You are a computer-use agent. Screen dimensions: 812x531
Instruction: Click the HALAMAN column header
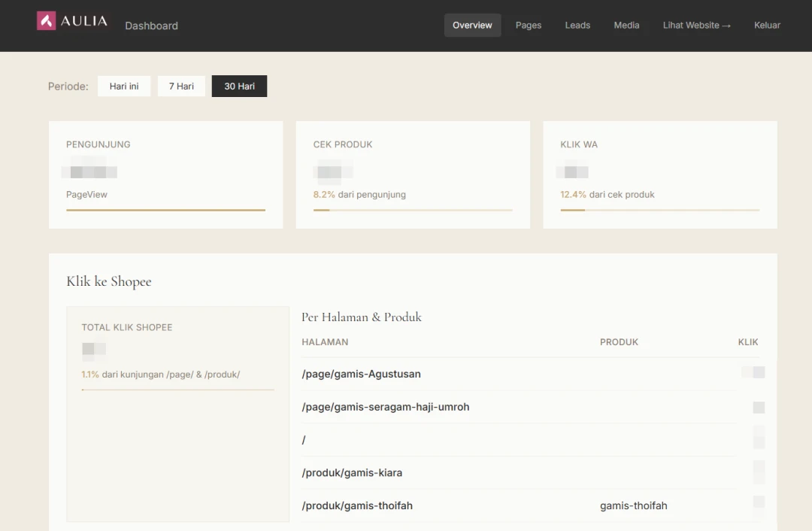click(x=325, y=342)
